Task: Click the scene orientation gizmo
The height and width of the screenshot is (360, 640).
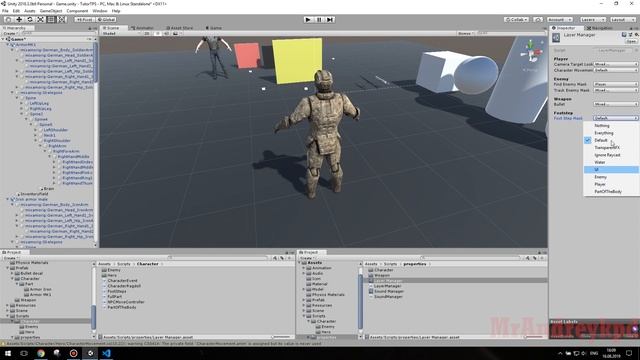Action: [531, 53]
